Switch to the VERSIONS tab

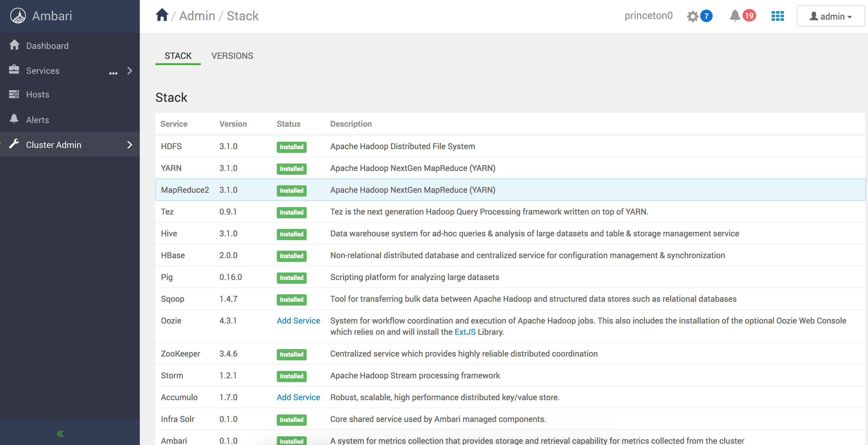[232, 56]
